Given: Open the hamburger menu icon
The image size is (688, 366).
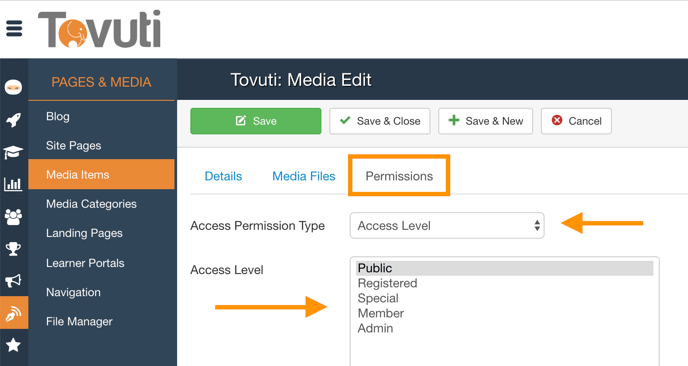Looking at the screenshot, I should tap(14, 29).
